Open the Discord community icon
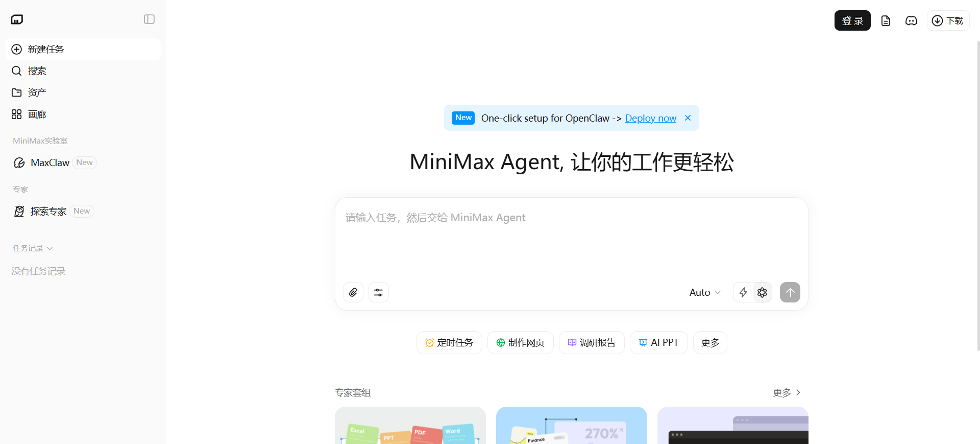This screenshot has width=980, height=444. (911, 20)
